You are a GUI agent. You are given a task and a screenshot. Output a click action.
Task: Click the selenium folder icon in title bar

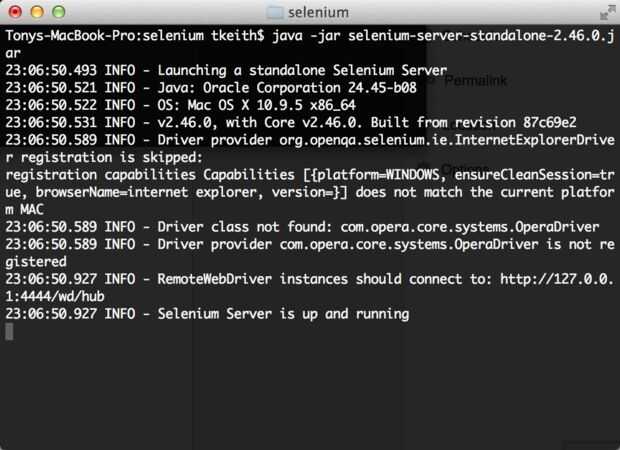click(x=276, y=12)
